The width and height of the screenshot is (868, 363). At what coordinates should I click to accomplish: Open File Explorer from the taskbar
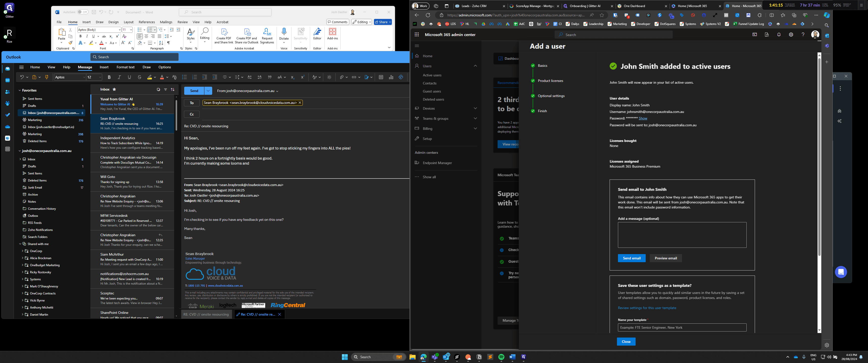pyautogui.click(x=413, y=357)
